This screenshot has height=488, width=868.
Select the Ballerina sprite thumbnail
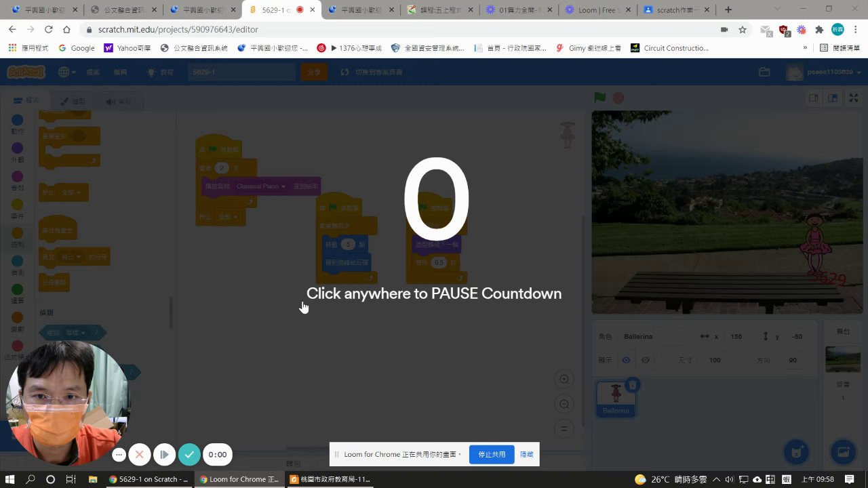(616, 398)
